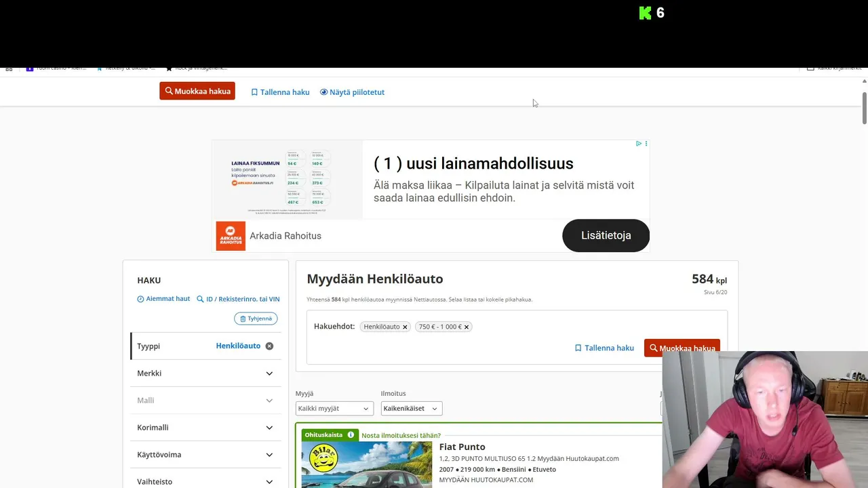Viewport: 868px width, 488px height.
Task: Open the Tyyppi filter row
Action: (205, 346)
